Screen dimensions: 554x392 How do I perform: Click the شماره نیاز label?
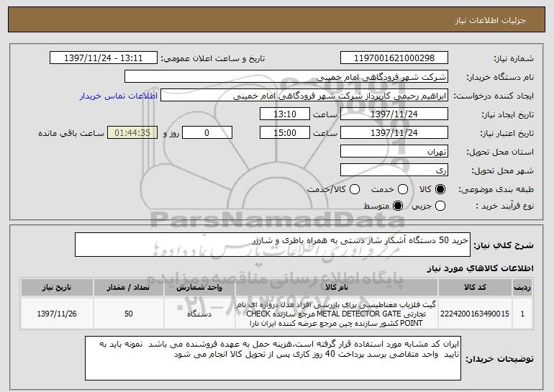point(514,58)
